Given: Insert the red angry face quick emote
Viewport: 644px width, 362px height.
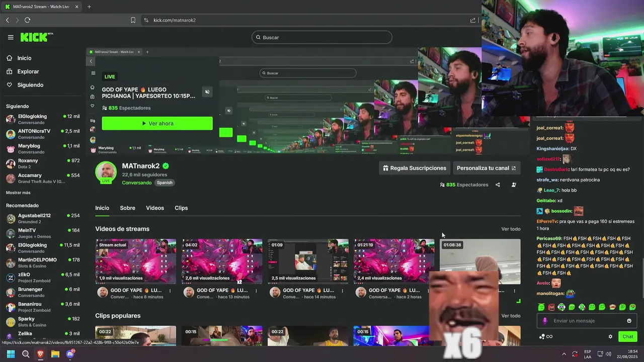Looking at the screenshot, I should click(551, 307).
